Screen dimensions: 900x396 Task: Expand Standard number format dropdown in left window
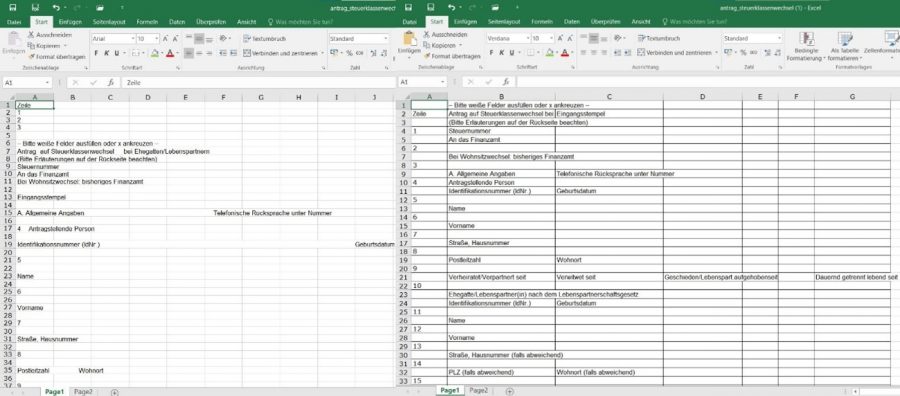pyautogui.click(x=386, y=38)
